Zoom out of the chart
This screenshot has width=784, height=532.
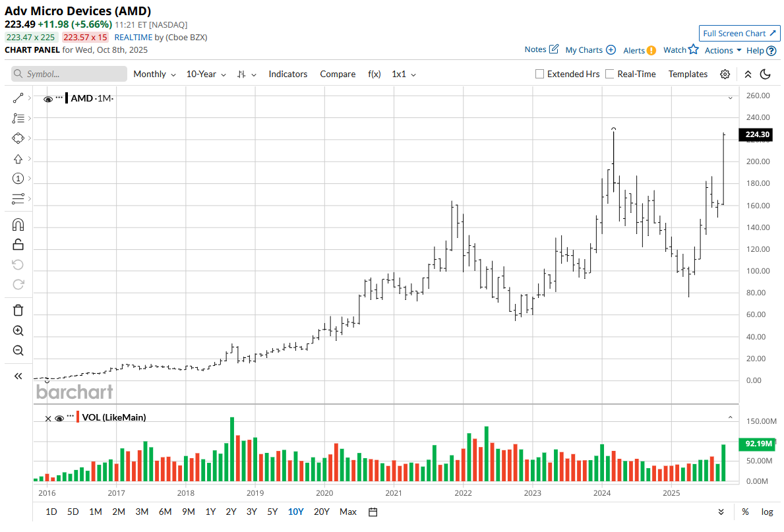pos(18,351)
